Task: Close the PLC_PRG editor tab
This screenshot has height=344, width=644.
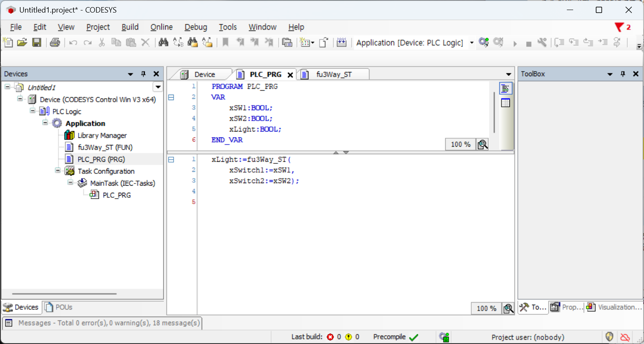Action: pyautogui.click(x=290, y=75)
